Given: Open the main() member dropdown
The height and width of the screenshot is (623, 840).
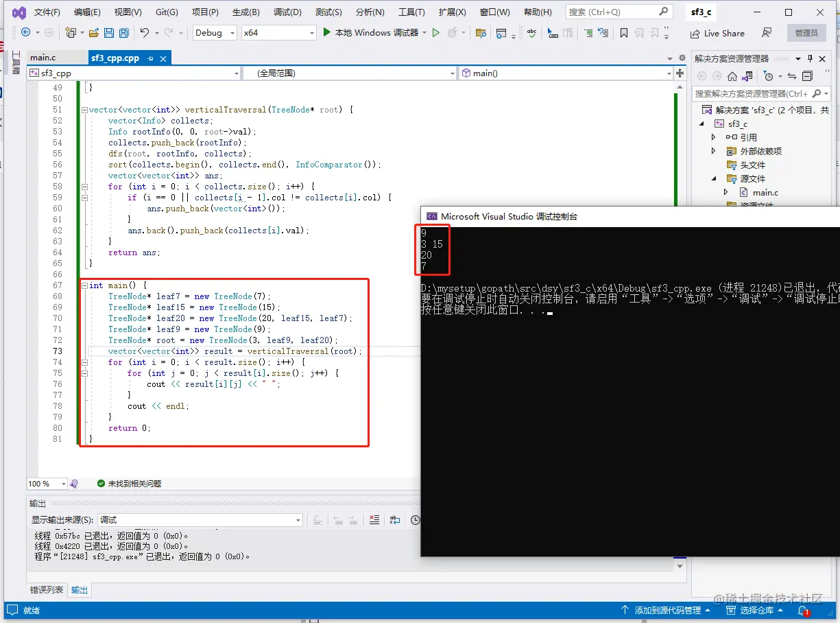Looking at the screenshot, I should tap(567, 73).
